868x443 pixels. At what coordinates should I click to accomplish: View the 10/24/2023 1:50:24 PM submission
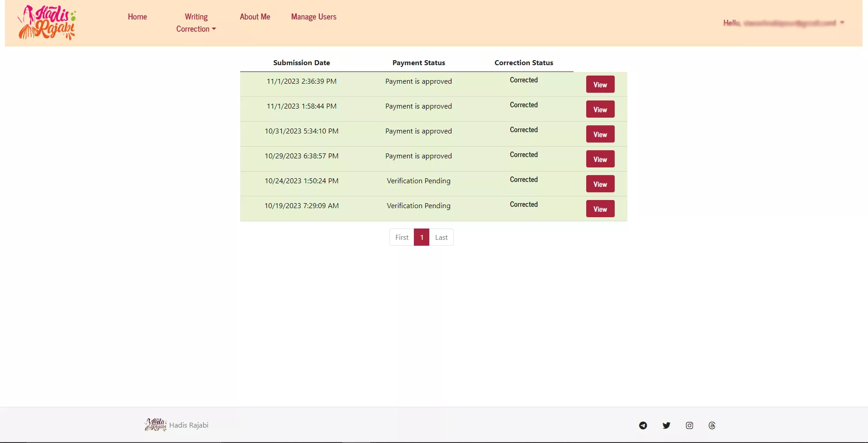coord(600,184)
